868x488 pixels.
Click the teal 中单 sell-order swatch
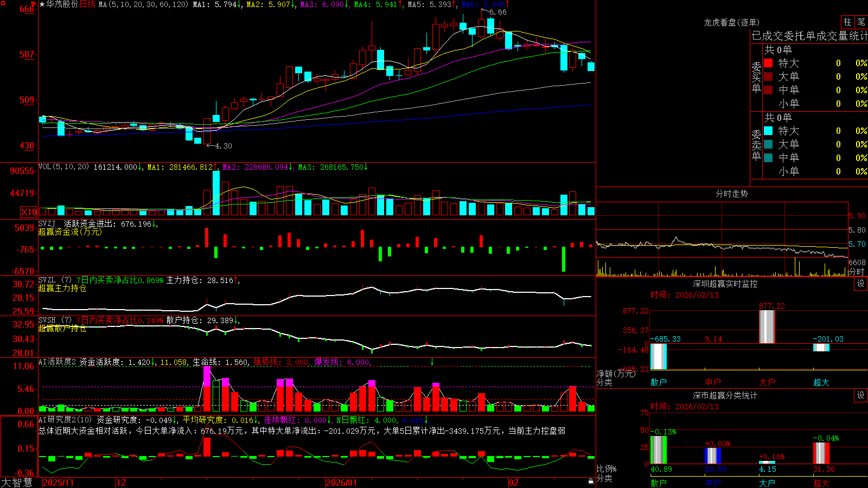[x=768, y=158]
